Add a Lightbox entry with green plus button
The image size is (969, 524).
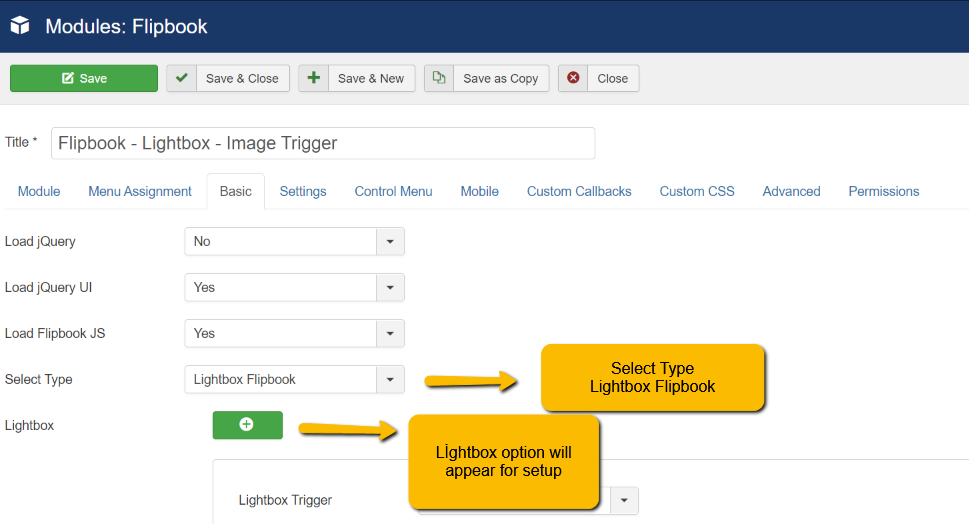pyautogui.click(x=247, y=425)
